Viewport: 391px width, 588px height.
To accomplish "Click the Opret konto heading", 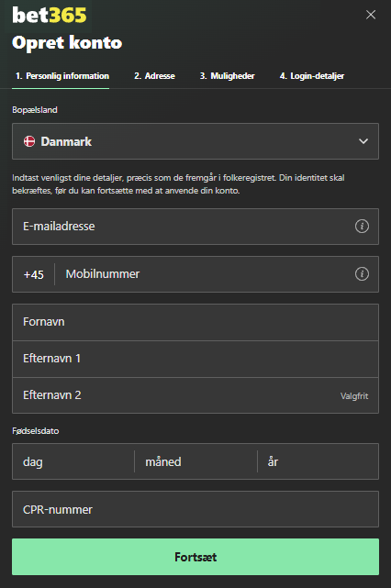I will [67, 42].
